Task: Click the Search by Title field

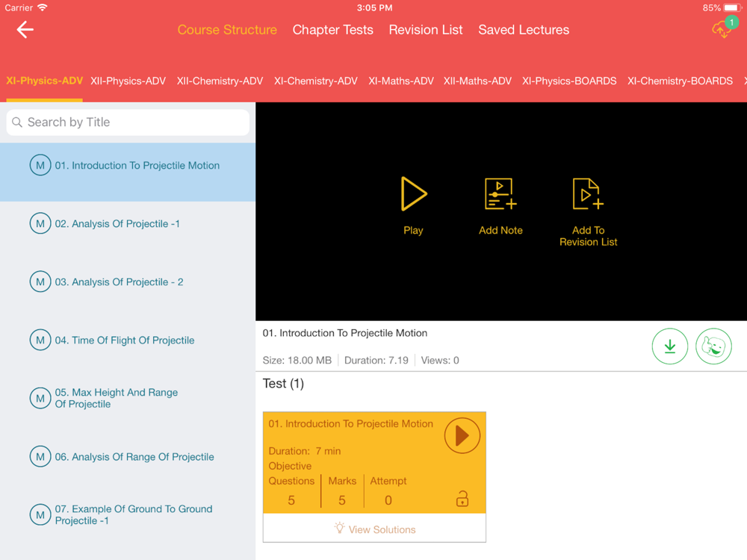Action: [x=128, y=122]
